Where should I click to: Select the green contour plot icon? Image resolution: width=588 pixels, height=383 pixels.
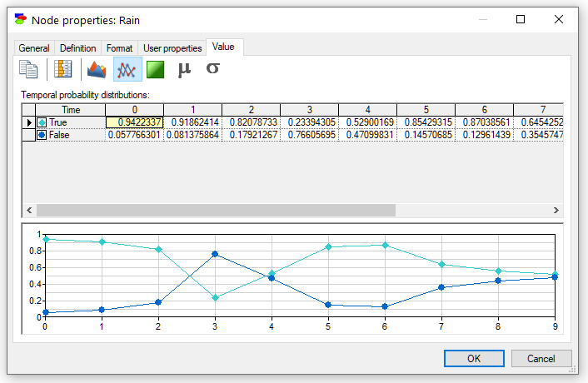pyautogui.click(x=155, y=70)
